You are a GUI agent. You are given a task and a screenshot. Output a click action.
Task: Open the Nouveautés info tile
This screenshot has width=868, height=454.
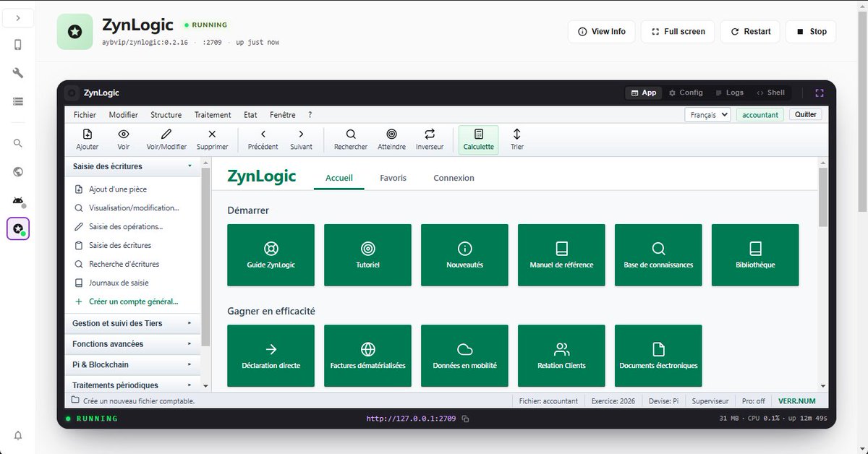pyautogui.click(x=465, y=255)
